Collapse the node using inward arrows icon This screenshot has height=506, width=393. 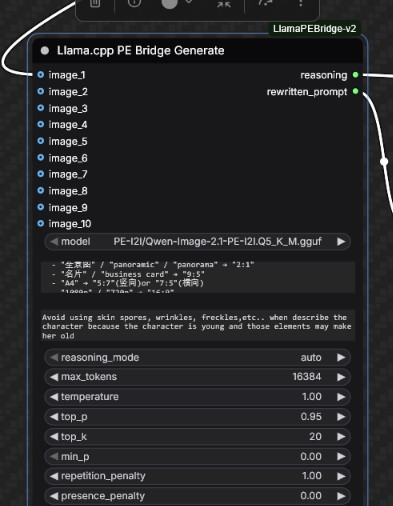tap(224, 4)
